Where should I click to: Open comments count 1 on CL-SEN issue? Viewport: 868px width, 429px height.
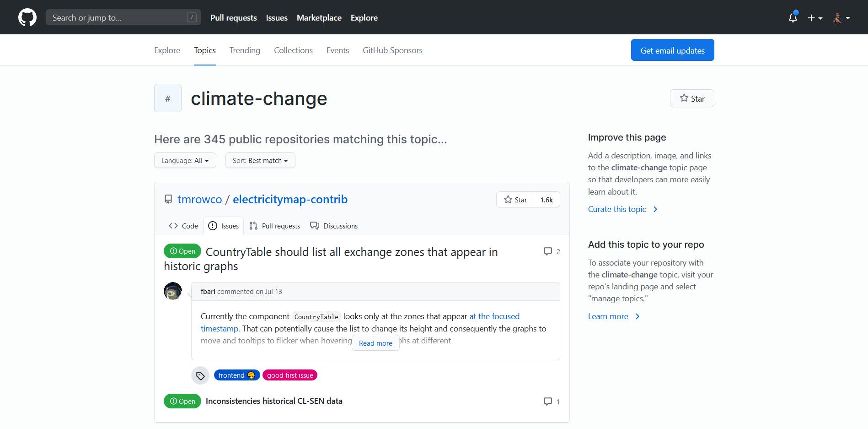(552, 402)
